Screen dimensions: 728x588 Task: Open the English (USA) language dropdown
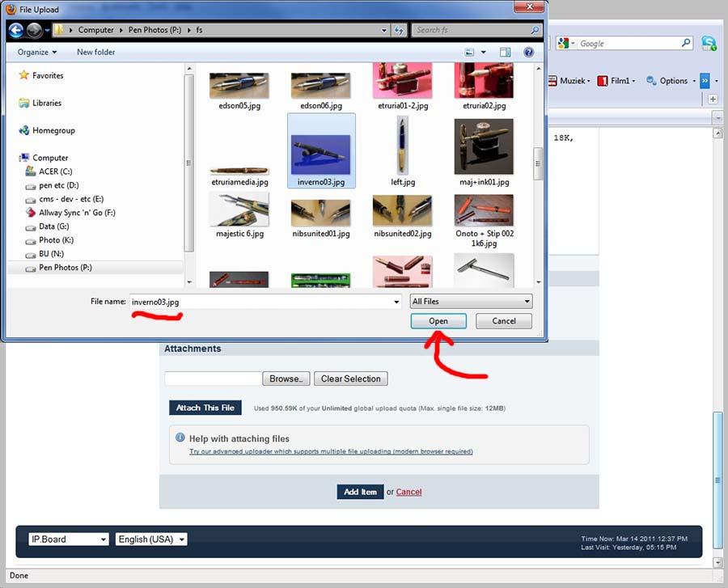[151, 539]
